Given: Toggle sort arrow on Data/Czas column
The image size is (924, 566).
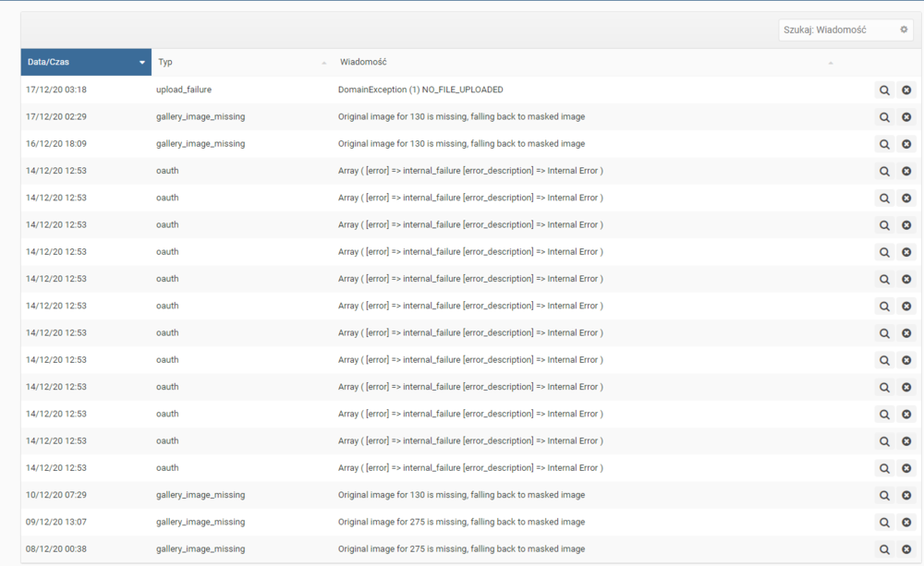Looking at the screenshot, I should pyautogui.click(x=142, y=63).
